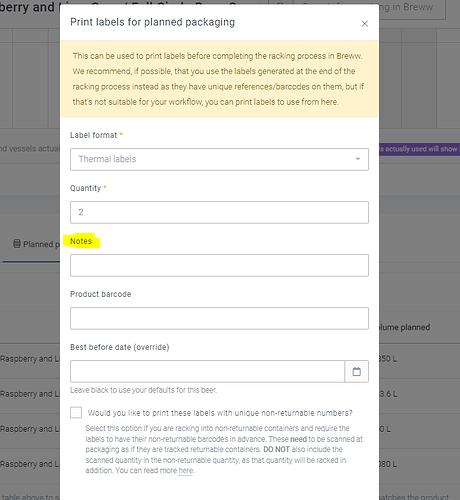Click the Planned tab printer icon

click(x=17, y=244)
